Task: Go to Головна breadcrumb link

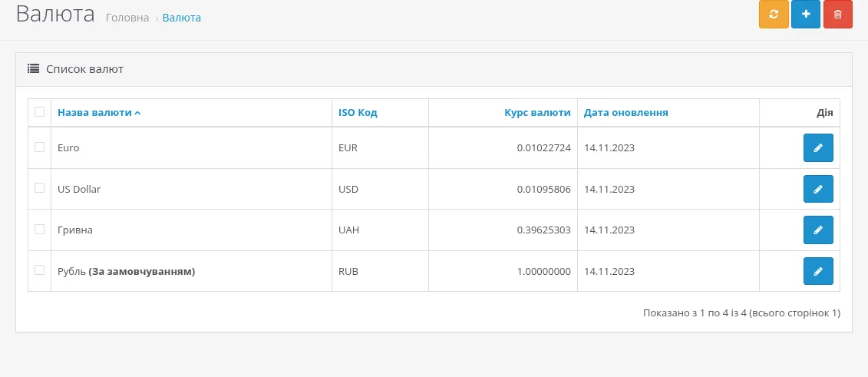Action: click(x=127, y=18)
